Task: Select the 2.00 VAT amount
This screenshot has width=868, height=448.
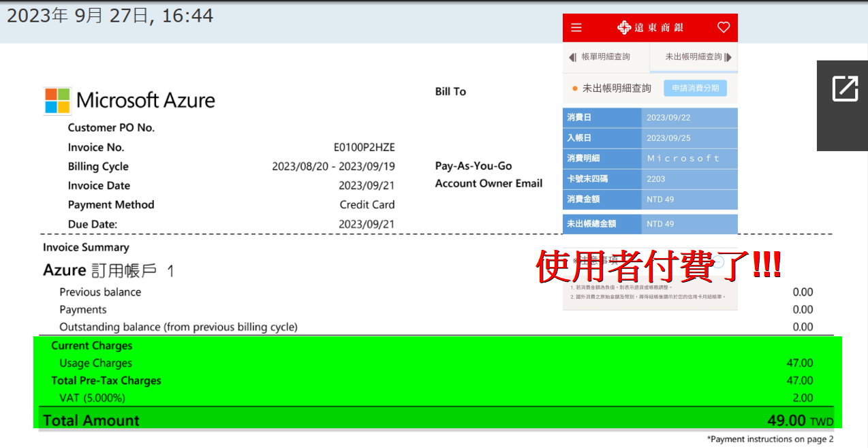Action: (x=803, y=398)
